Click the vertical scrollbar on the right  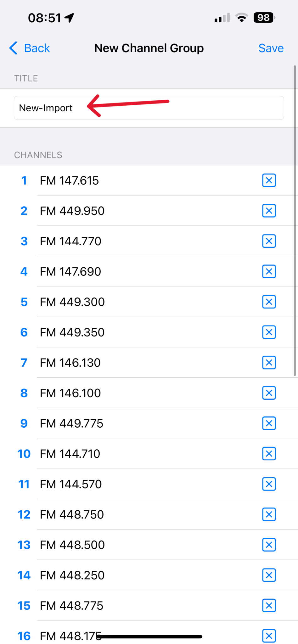pos(295,220)
